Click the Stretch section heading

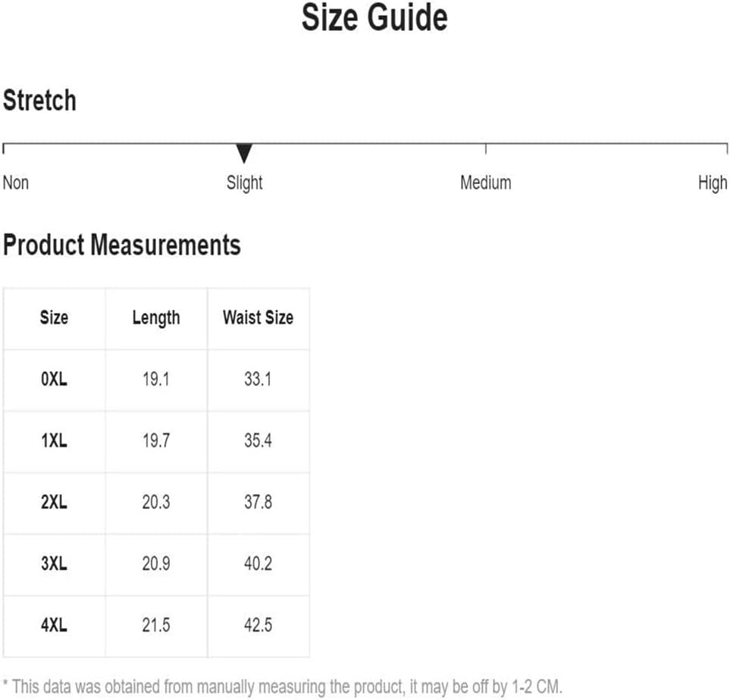click(x=39, y=100)
